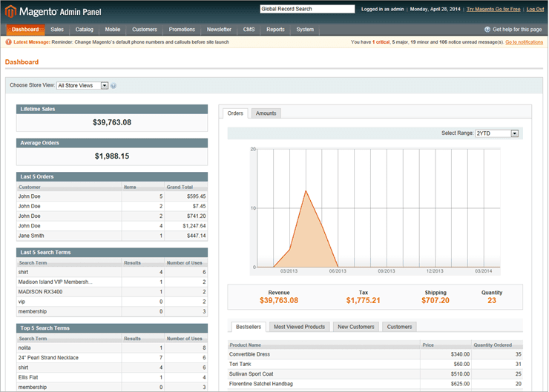Select the Most Viewed Products tab
The width and height of the screenshot is (549, 392).
[300, 327]
